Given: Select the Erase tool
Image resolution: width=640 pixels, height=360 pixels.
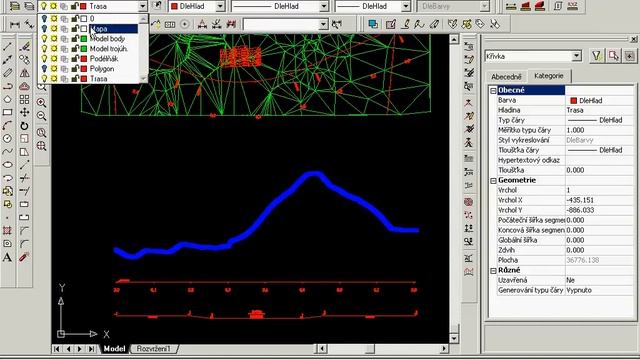Looking at the screenshot, I should pos(24,47).
